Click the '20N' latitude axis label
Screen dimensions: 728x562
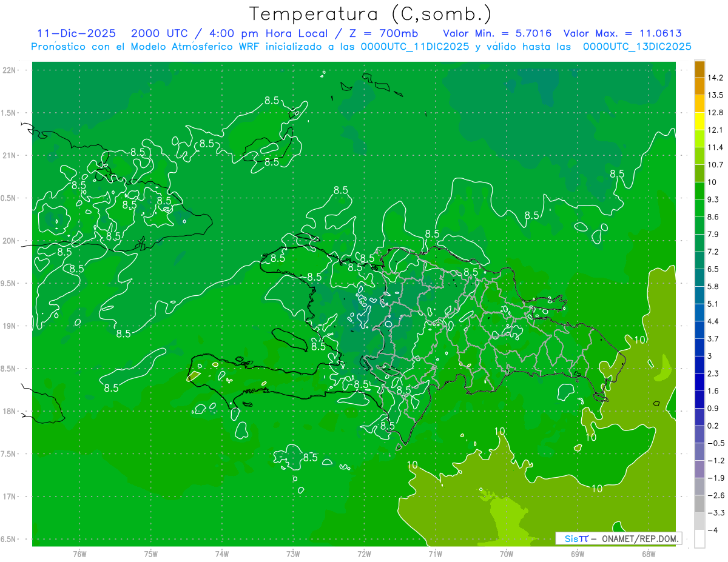coord(9,241)
